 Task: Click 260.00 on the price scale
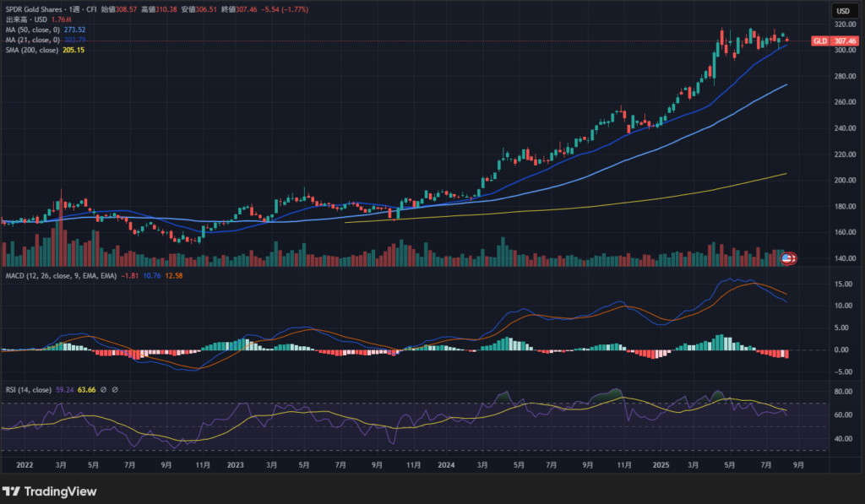click(x=845, y=102)
